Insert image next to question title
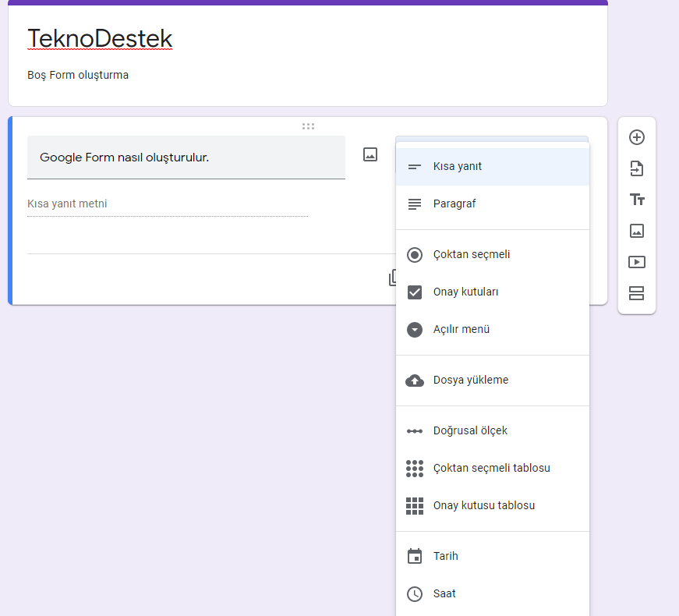Image resolution: width=679 pixels, height=616 pixels. pos(370,154)
